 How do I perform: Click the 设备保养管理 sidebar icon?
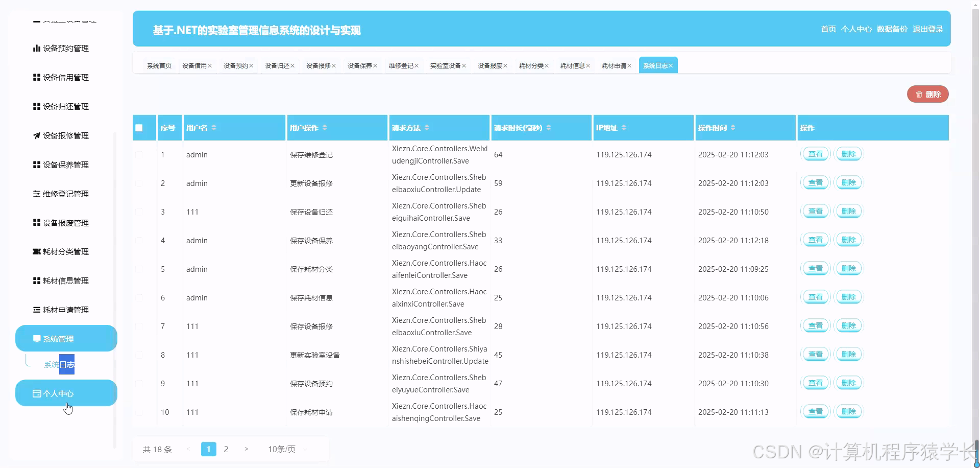pyautogui.click(x=36, y=165)
